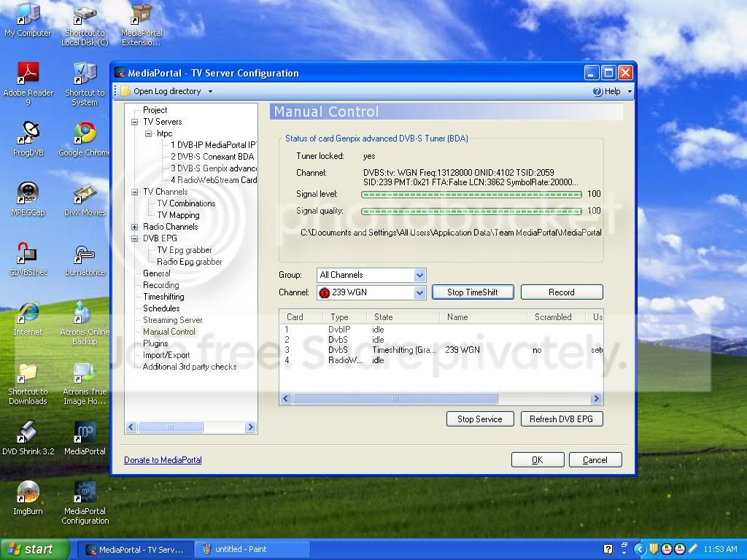Click the Refresh DVB EPG button
747x560 pixels.
pyautogui.click(x=561, y=419)
